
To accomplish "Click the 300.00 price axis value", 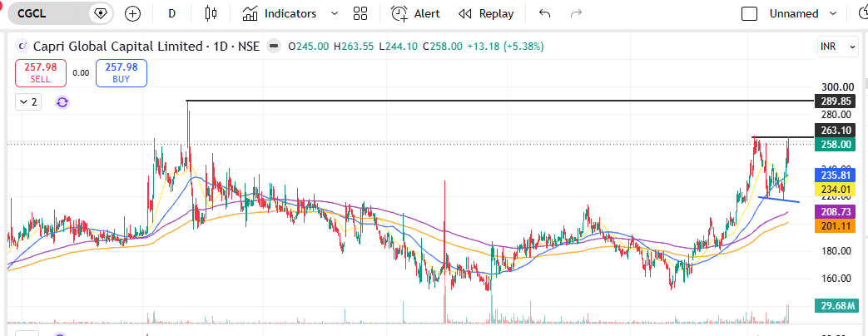I will point(836,86).
